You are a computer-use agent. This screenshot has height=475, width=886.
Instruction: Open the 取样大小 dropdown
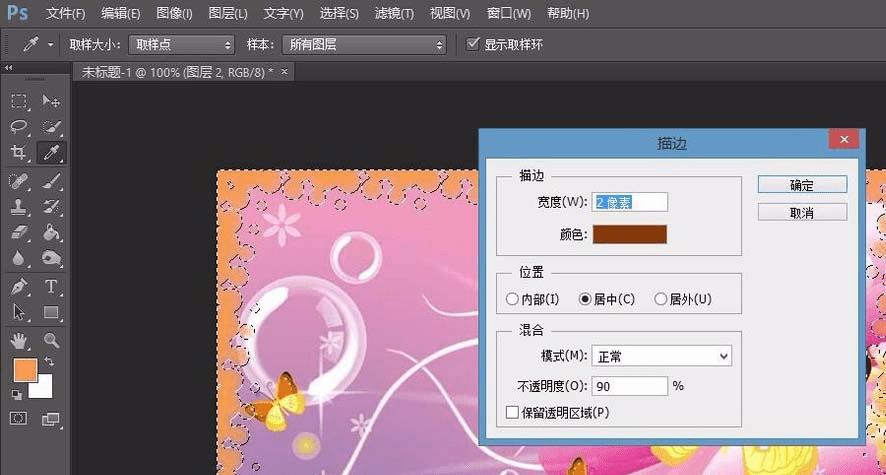point(181,45)
